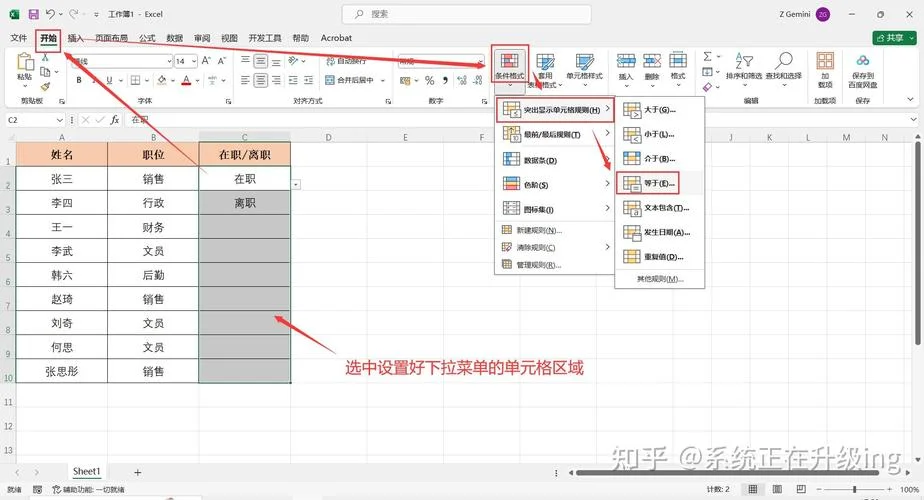Click the increase indent icon
Screen dimensions: 924x500
point(308,80)
